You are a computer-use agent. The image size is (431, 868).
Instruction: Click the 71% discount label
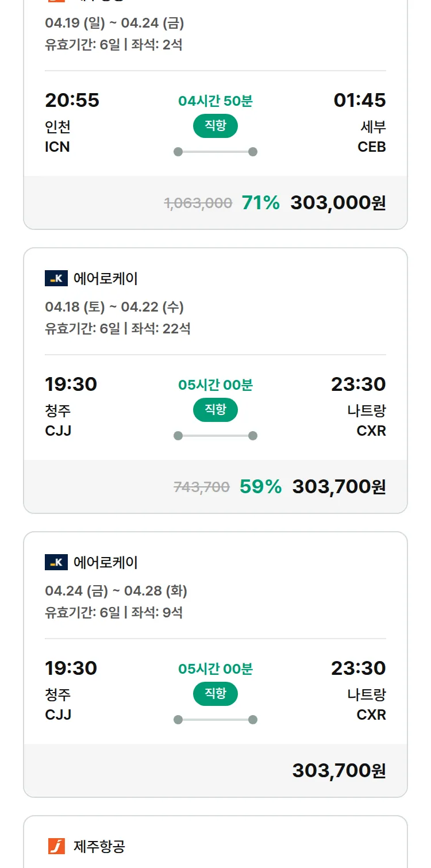(x=260, y=203)
